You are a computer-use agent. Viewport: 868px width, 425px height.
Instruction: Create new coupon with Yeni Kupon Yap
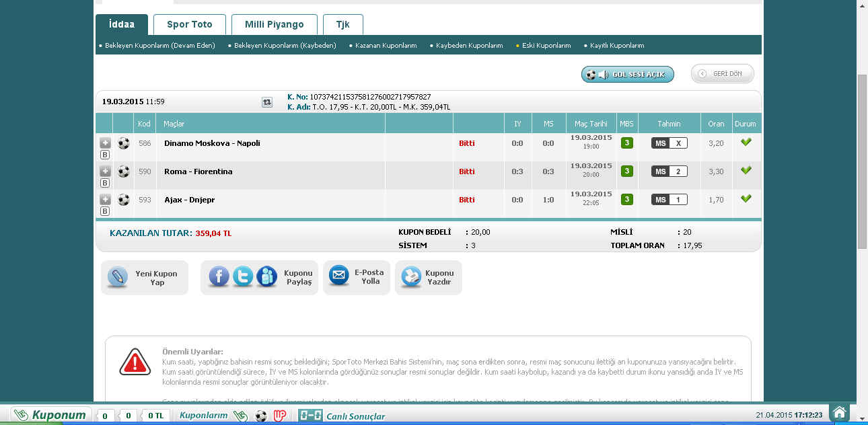point(145,278)
